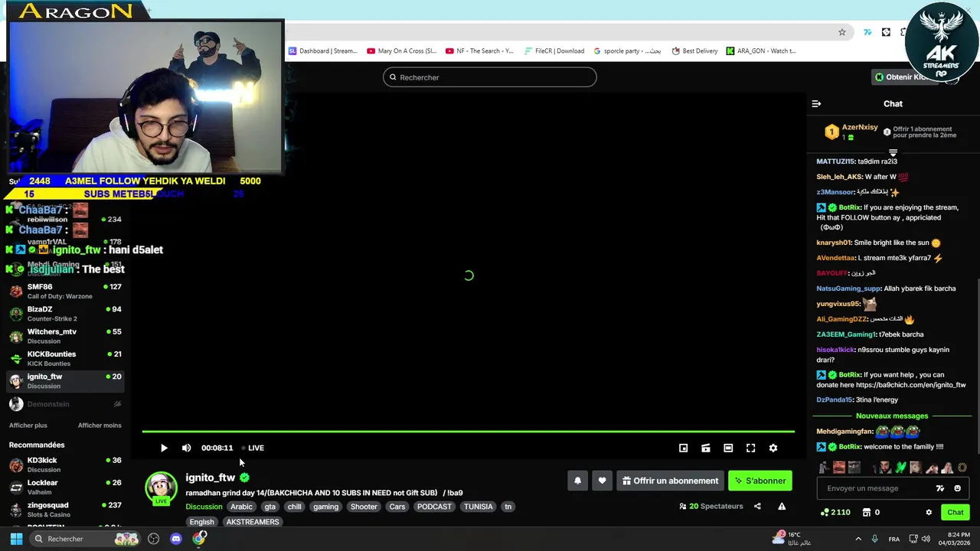Send message with green Chat button
The height and width of the screenshot is (551, 980).
955,512
